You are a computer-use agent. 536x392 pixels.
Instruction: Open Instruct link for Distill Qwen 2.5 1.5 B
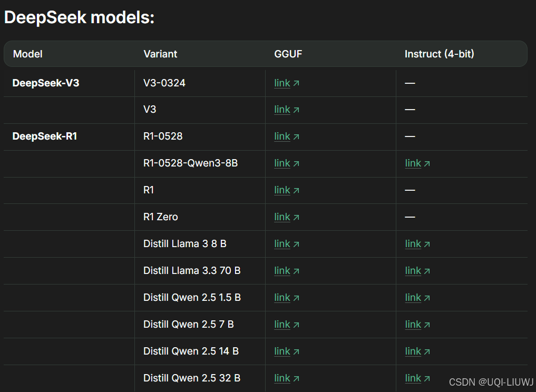[417, 298]
